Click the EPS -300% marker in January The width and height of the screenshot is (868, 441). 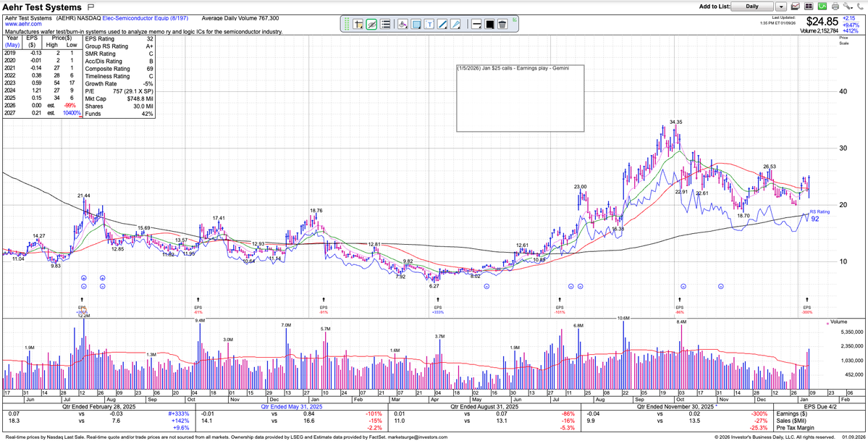click(x=807, y=310)
